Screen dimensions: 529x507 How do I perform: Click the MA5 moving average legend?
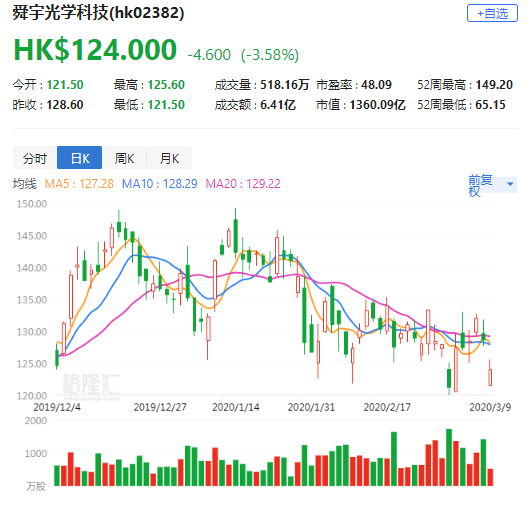[79, 184]
